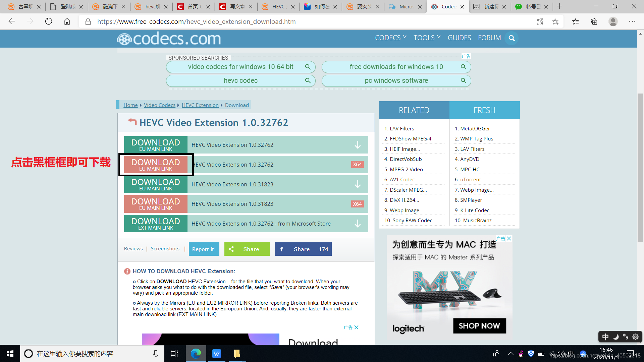Switch to the FRESH tab
The height and width of the screenshot is (362, 644).
pyautogui.click(x=485, y=110)
